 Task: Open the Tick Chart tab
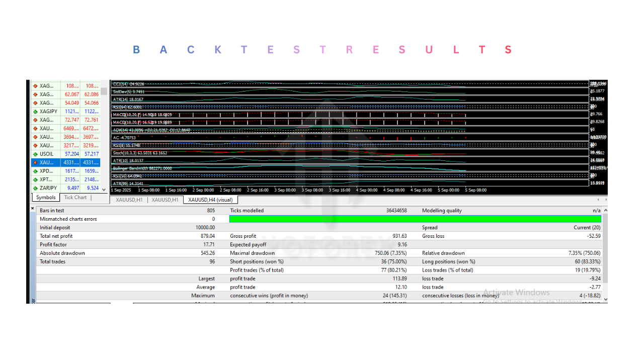75,198
